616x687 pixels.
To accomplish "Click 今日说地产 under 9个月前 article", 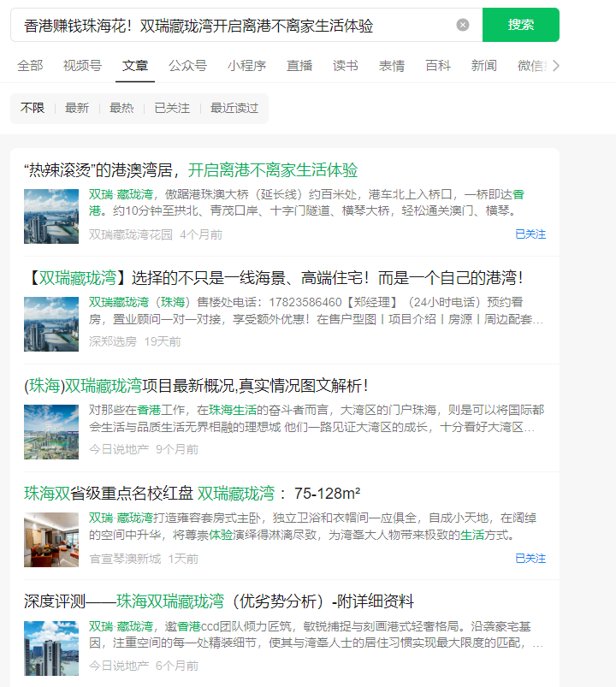I will (119, 449).
